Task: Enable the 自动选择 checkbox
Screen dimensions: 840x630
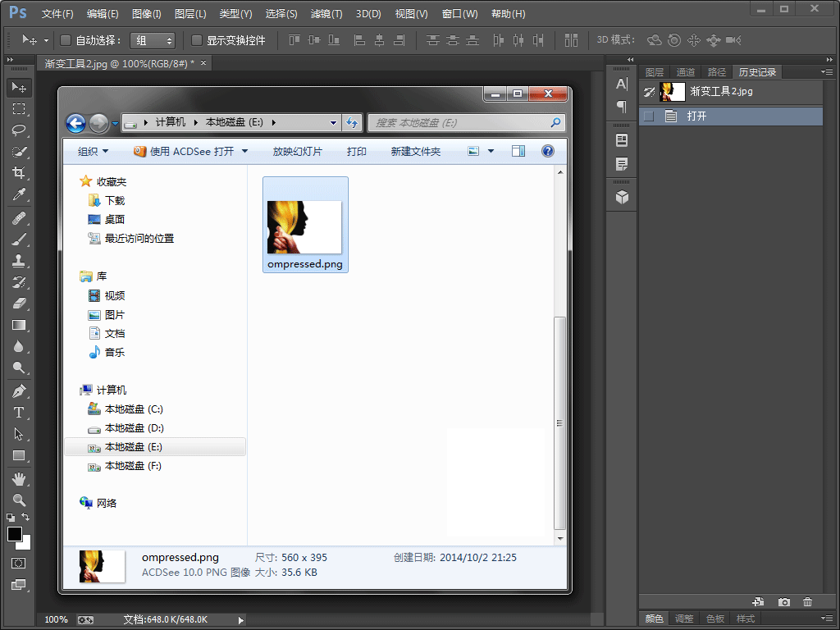Action: 66,40
